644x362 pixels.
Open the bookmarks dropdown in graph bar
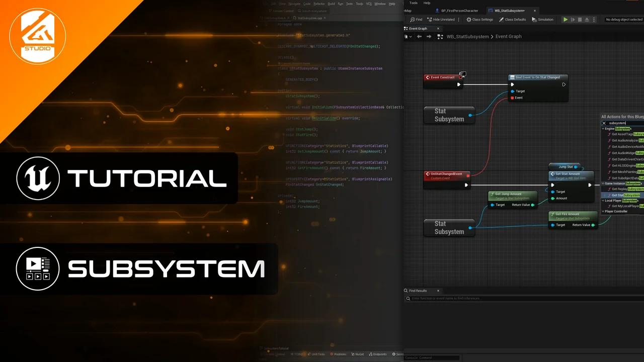409,37
